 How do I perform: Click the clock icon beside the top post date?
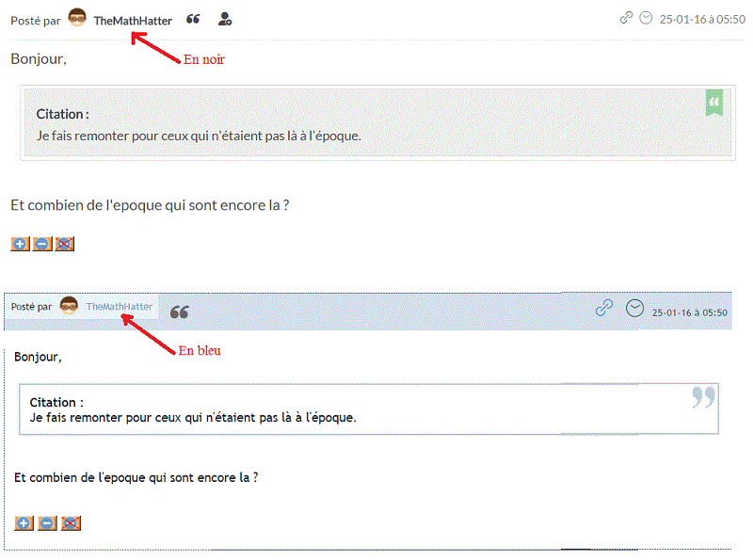coord(645,18)
